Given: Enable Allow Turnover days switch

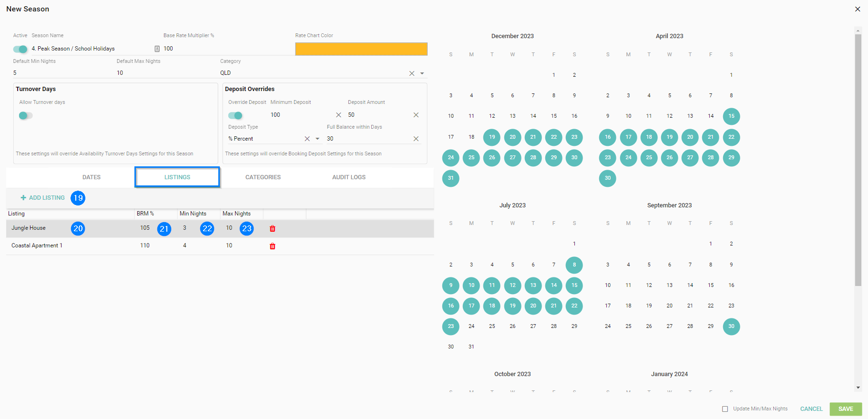Looking at the screenshot, I should [x=26, y=115].
